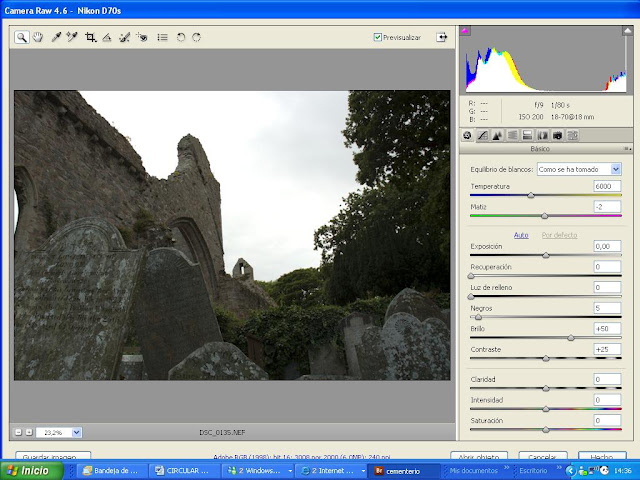Toggle highlight clipping warning in histogram

click(627, 31)
